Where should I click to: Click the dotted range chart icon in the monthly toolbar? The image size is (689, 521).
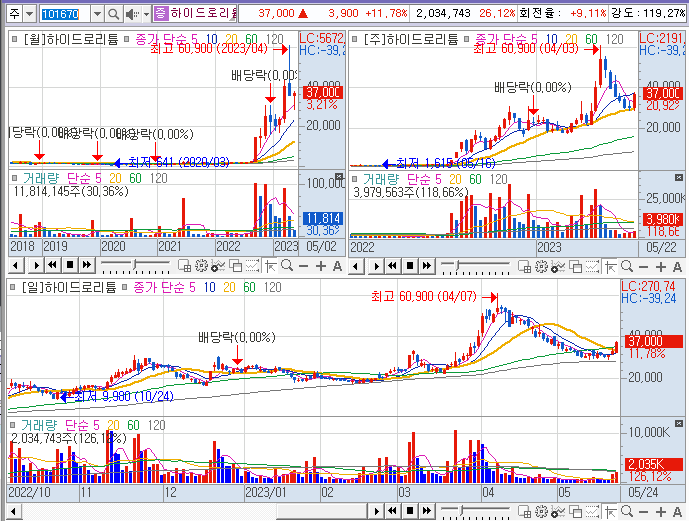252,266
